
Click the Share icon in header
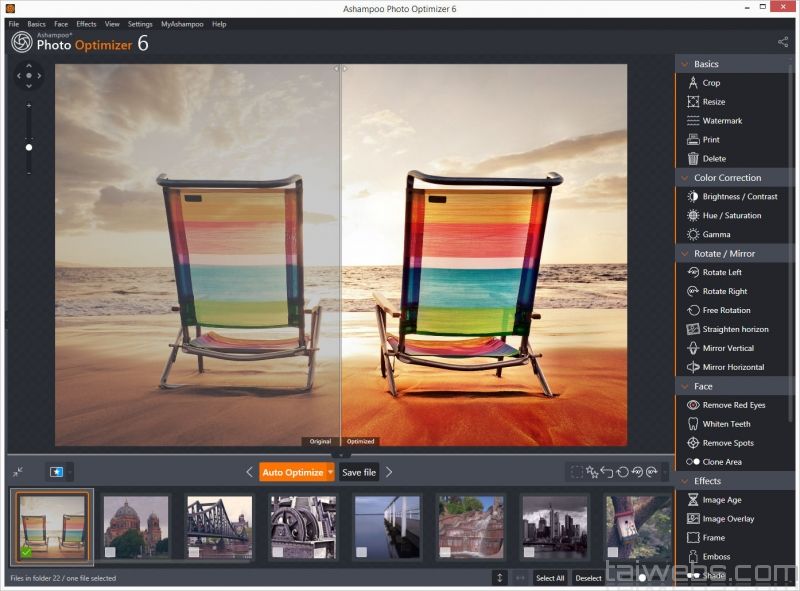[x=782, y=42]
